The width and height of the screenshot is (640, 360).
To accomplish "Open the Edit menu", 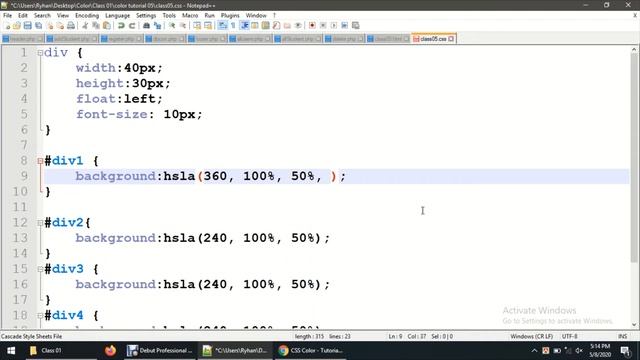I will [x=23, y=16].
